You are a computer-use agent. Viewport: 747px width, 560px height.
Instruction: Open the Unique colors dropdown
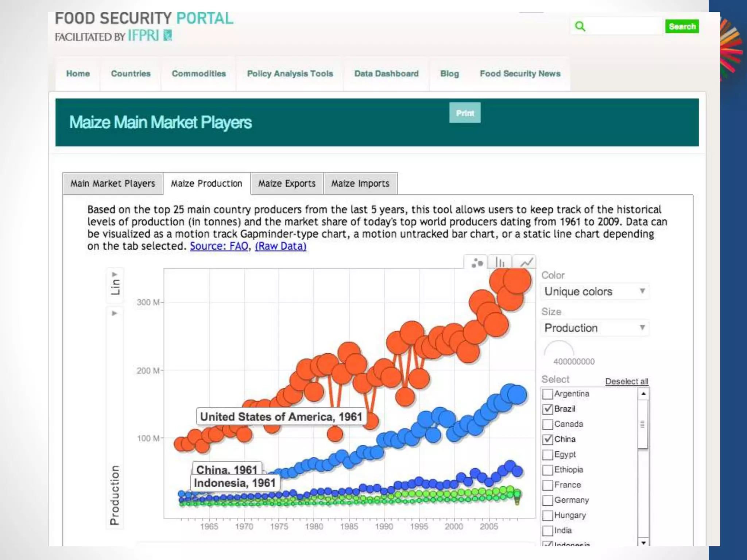coord(595,291)
